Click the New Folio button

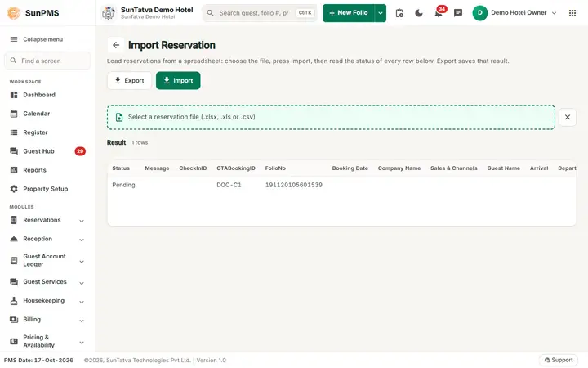349,13
